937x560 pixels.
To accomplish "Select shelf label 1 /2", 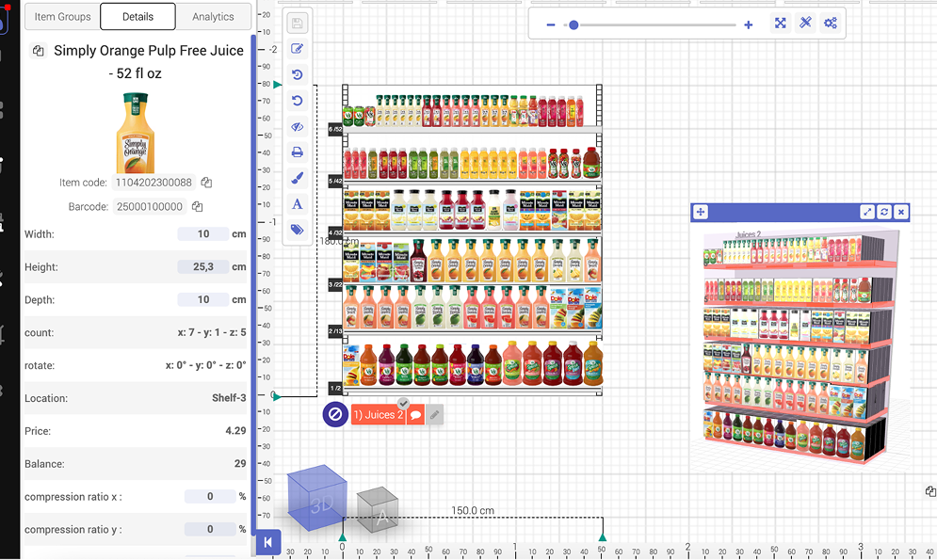I will [335, 388].
